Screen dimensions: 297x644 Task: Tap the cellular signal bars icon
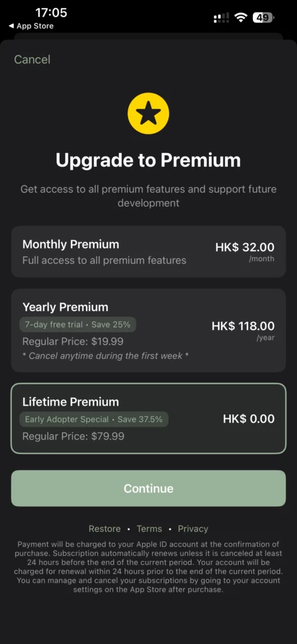click(x=222, y=18)
